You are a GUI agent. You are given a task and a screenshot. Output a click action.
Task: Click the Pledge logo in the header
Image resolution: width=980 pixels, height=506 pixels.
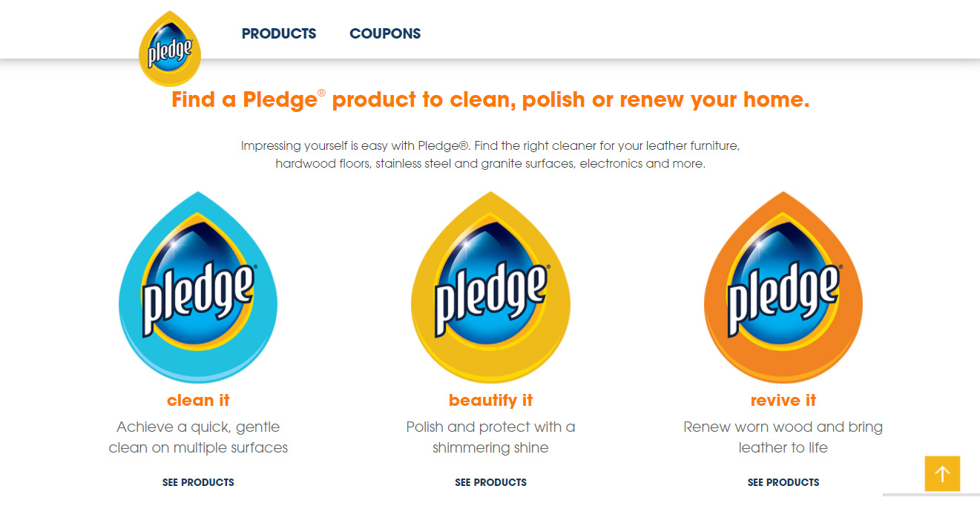coord(170,49)
